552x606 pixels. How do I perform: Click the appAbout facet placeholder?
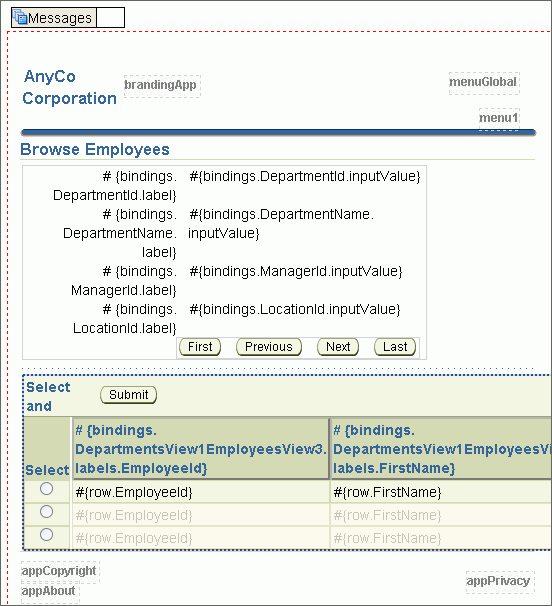pos(50,592)
